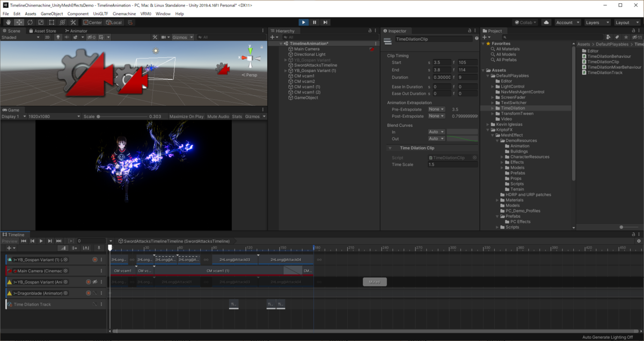The width and height of the screenshot is (644, 341).
Task: Click the Play button in top toolbar
Action: (303, 23)
